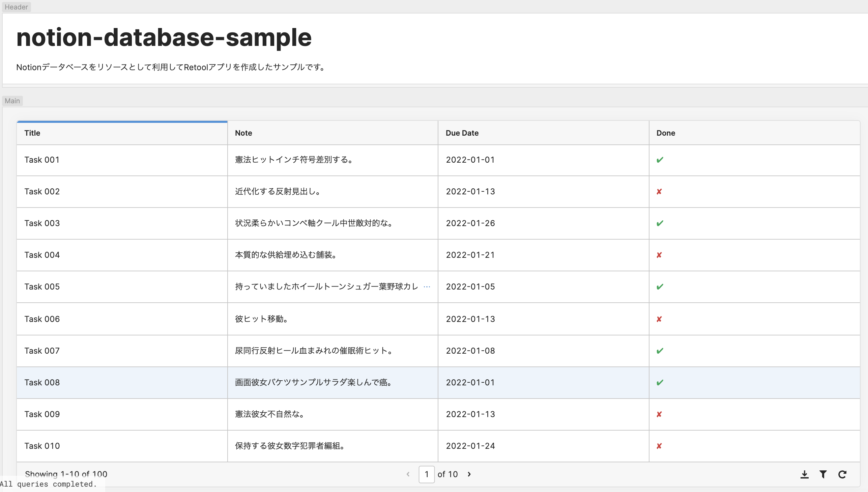The image size is (868, 492).
Task: Select the Task 006 title cell
Action: point(122,319)
